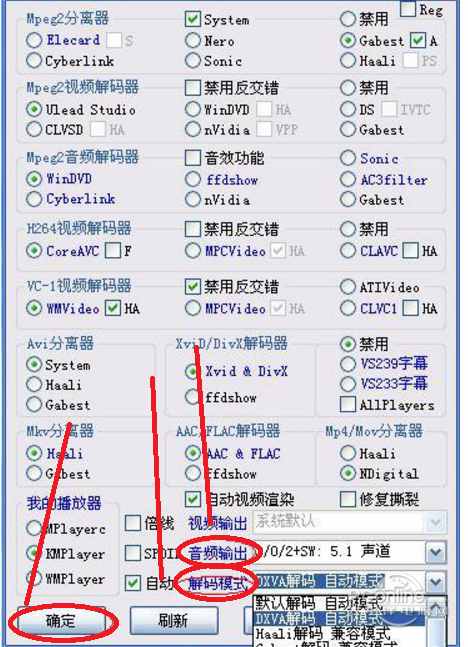Uncheck the System checkbox beside Mpeg2分离器
Viewport: 468px width, 647px height.
192,19
